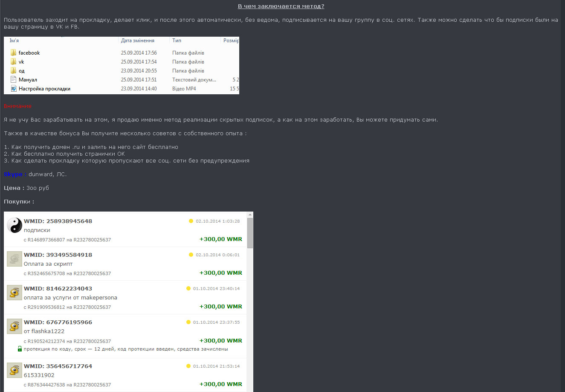Click the purse line с R352465675708 на R232780025637
The width and height of the screenshot is (565, 392).
click(67, 273)
